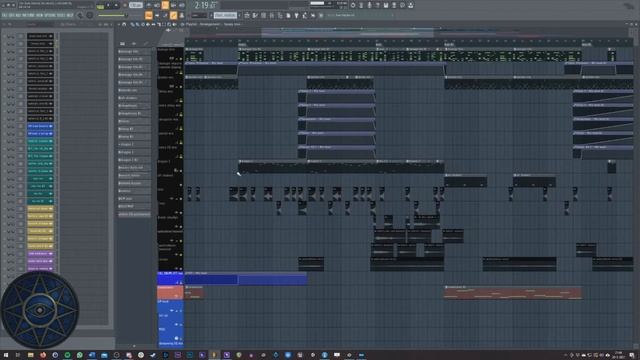Select the long salmon-colored clip in playlist

point(513,292)
